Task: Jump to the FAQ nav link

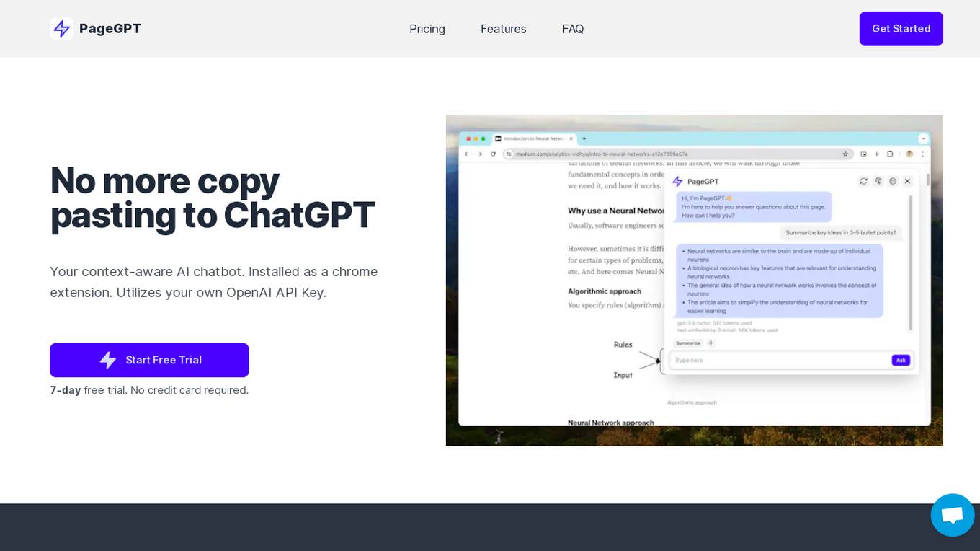Action: [573, 29]
